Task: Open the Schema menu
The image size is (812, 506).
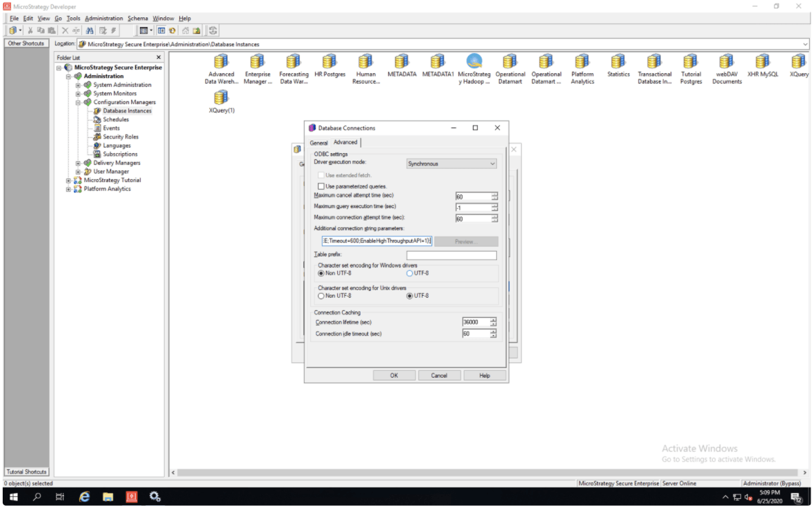Action: (x=137, y=18)
